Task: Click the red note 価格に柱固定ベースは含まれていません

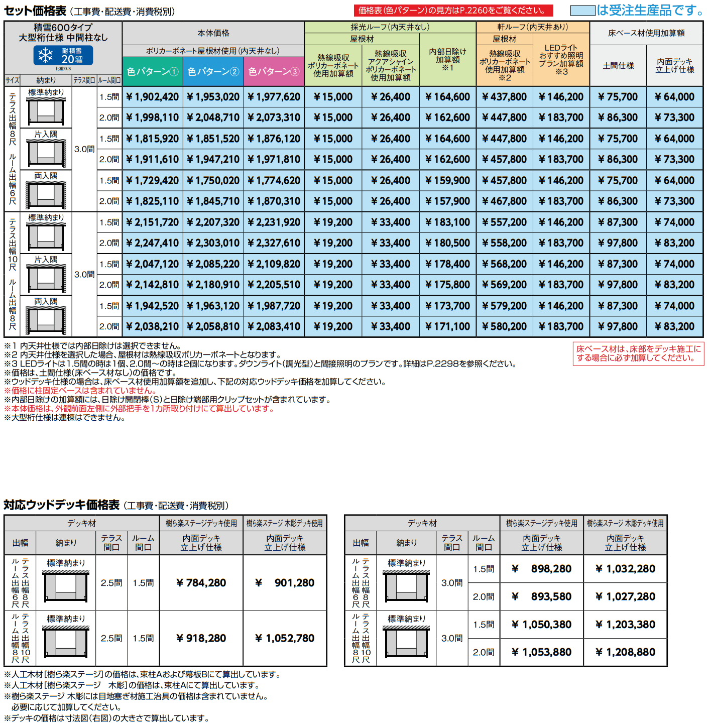Action: [81, 391]
